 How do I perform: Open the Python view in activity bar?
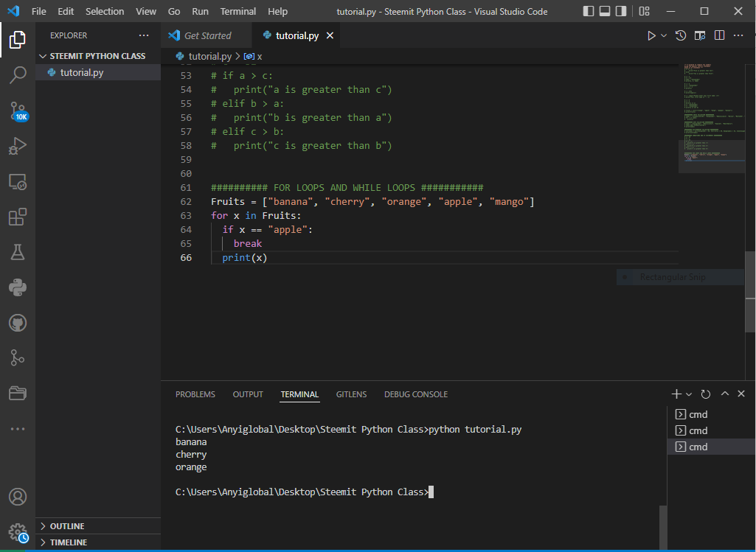[x=18, y=287]
